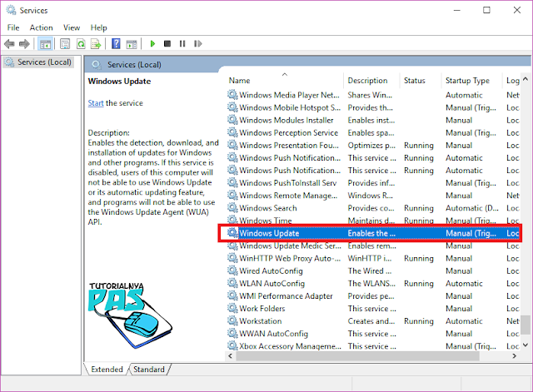The image size is (533, 392).
Task: Click the vertical scrollbar down arrow
Action: tap(526, 345)
